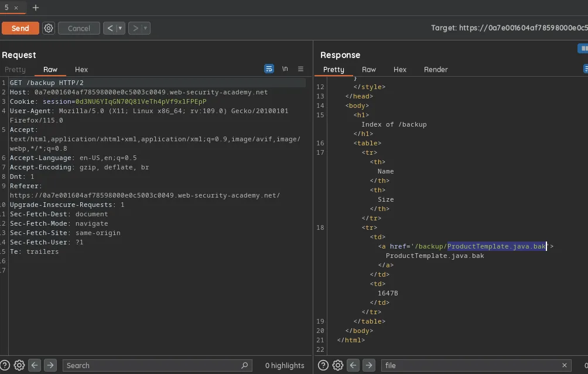Screen dimensions: 588x374
Task: Close Repeater tab 5
Action: (x=16, y=8)
